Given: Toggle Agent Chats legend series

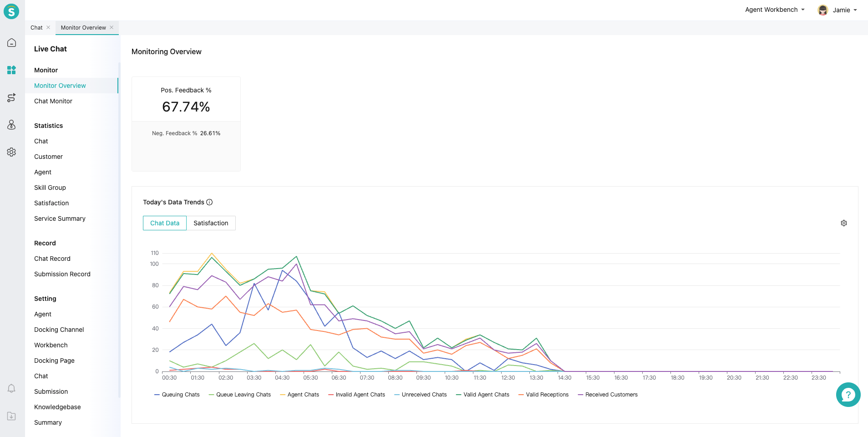Looking at the screenshot, I should coord(299,395).
